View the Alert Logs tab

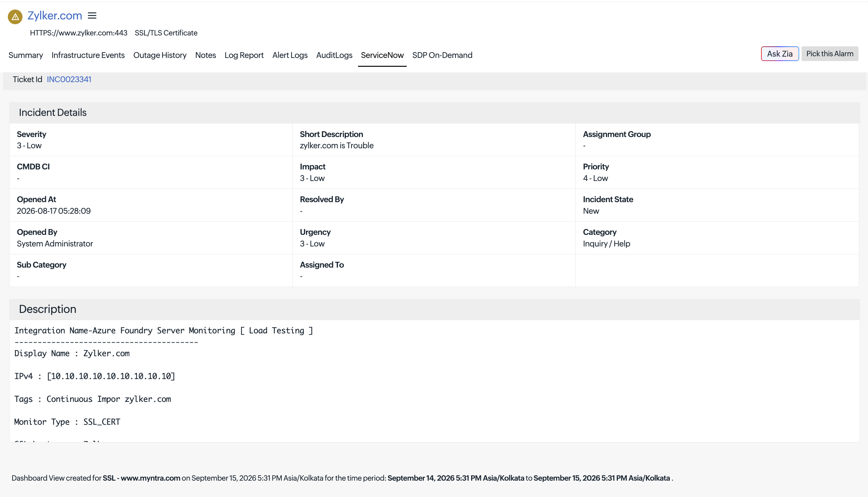290,55
